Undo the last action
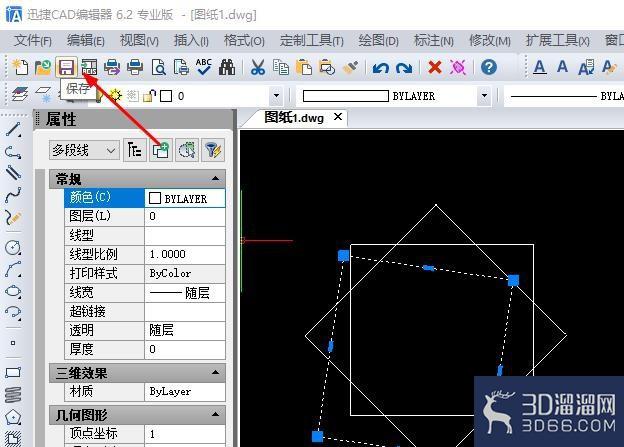Viewport: 624px width, 447px height. click(x=380, y=68)
